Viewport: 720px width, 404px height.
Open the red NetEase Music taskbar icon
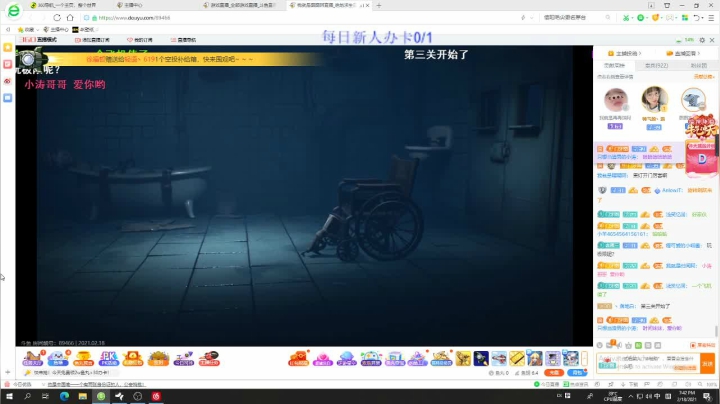(156, 396)
